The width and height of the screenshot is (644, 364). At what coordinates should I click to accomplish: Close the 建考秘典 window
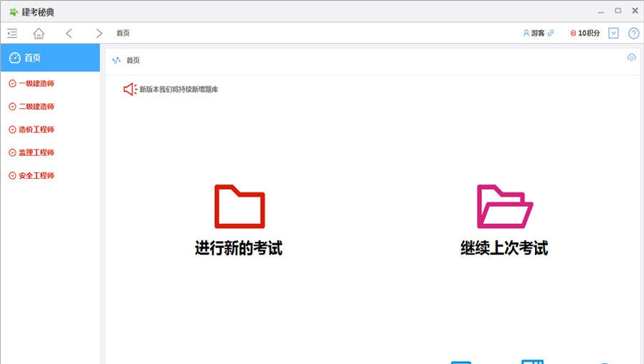[635, 11]
